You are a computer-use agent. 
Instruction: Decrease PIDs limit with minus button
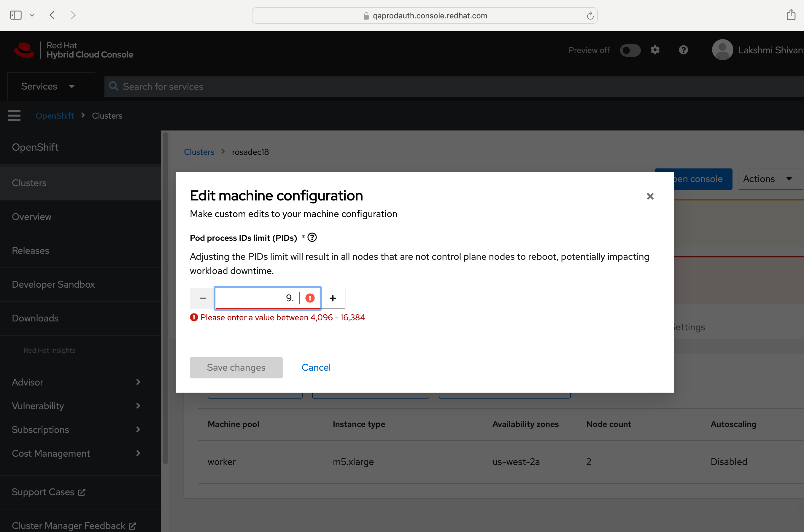click(203, 298)
